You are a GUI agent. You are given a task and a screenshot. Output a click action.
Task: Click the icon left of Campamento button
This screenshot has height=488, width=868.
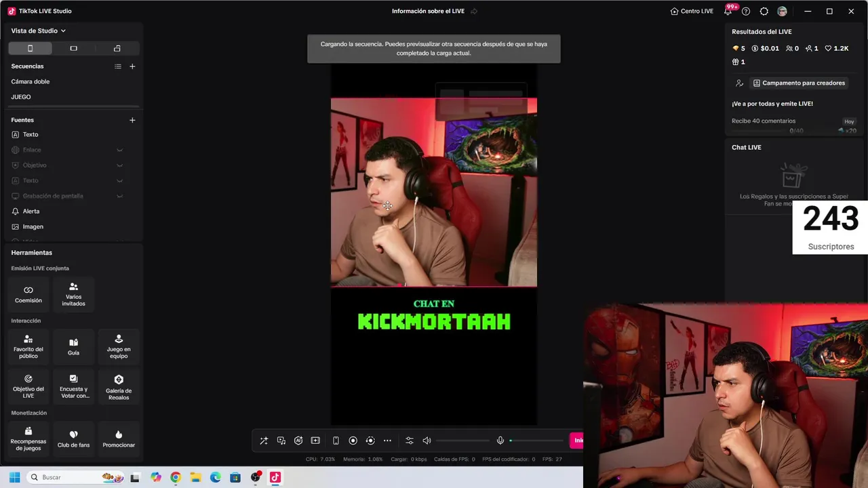[x=739, y=83]
